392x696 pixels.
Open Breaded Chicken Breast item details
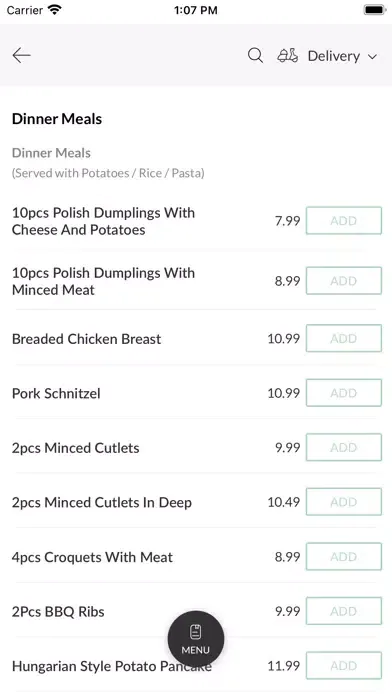pos(87,339)
